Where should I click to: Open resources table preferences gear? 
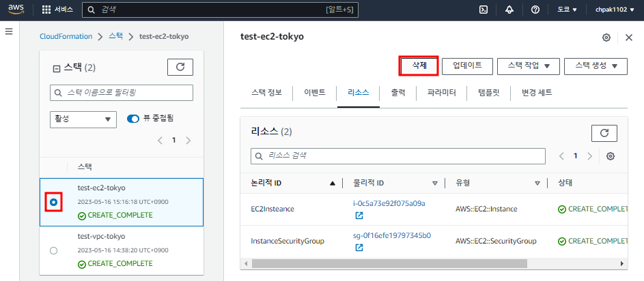pos(611,156)
